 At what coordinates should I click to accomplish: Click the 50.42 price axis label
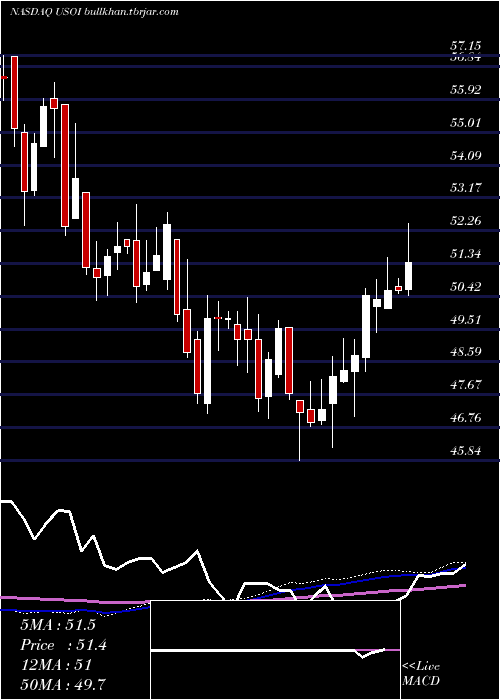[x=466, y=286]
